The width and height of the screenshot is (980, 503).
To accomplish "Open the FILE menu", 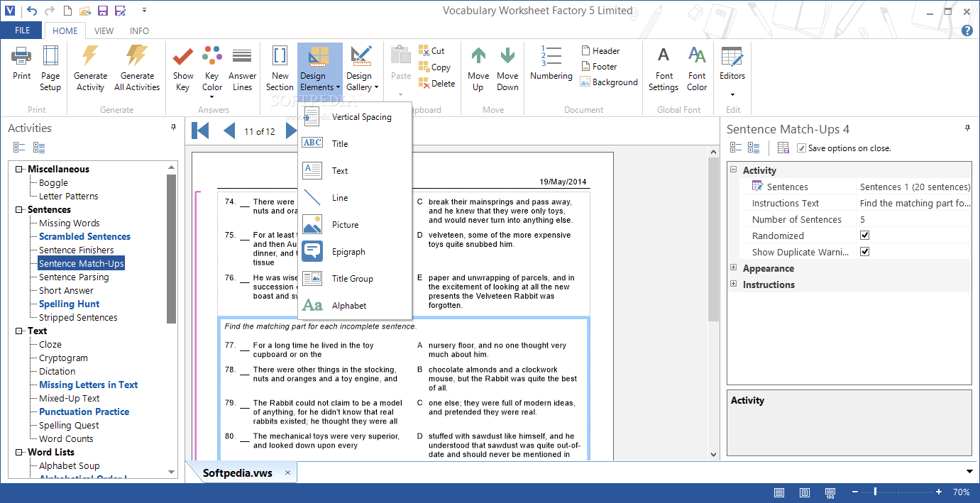I will (22, 31).
